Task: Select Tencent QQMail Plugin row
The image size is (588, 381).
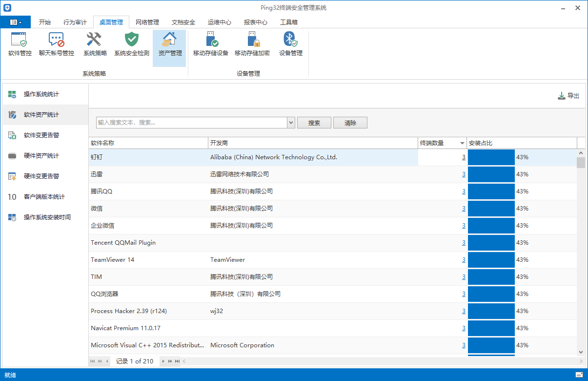Action: (x=333, y=243)
